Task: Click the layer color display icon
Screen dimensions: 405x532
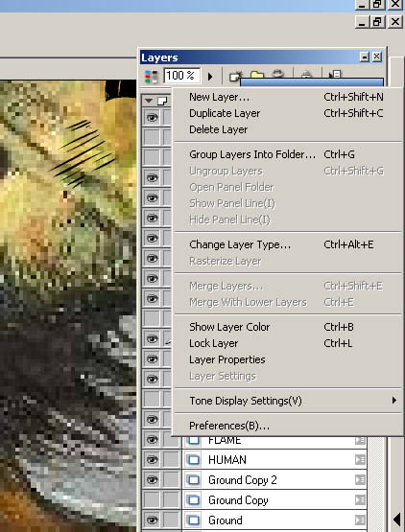Action: [x=151, y=77]
